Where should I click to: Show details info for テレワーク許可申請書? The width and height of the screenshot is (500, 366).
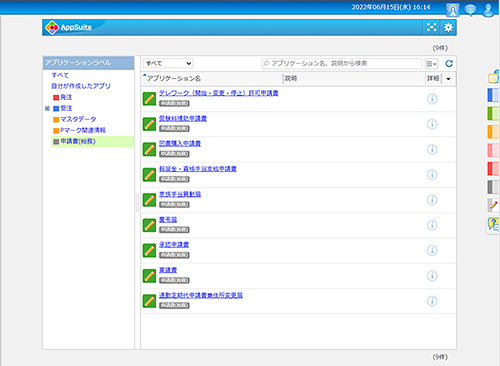[432, 99]
